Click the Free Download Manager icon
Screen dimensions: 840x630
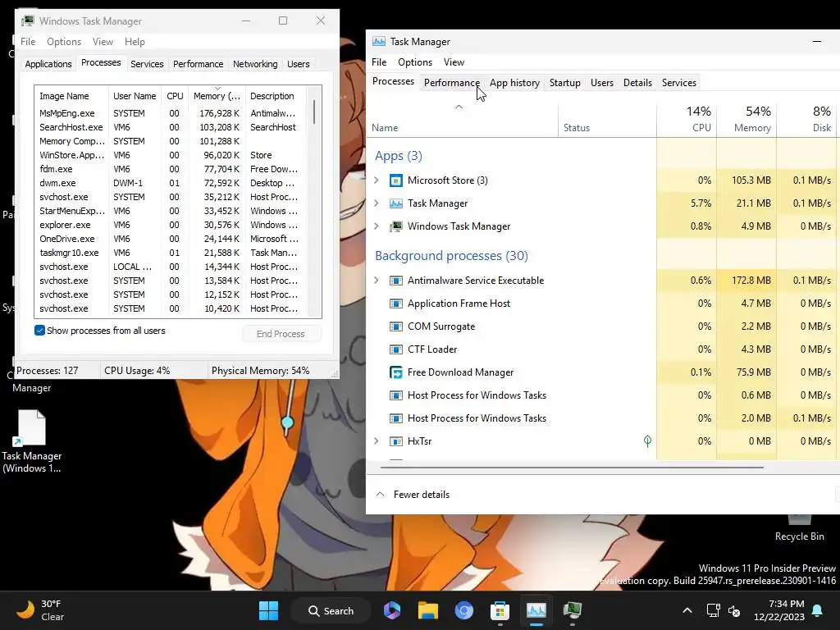coord(395,372)
